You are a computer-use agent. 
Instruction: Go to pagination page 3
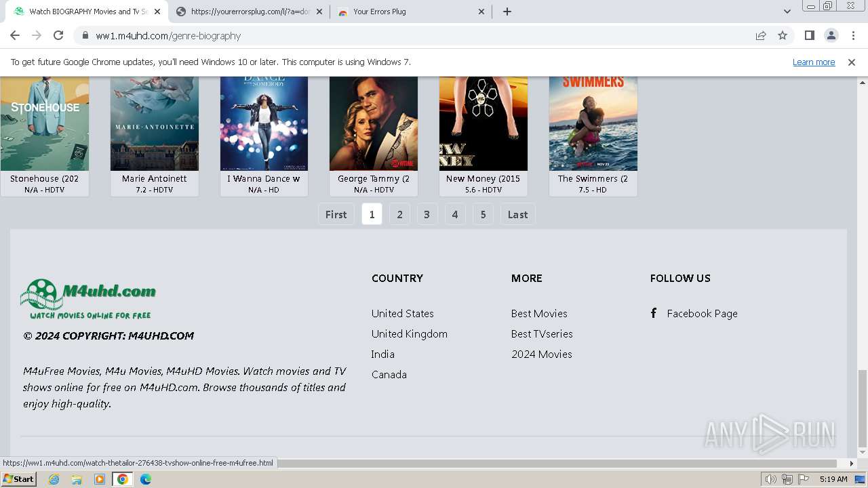(x=427, y=214)
